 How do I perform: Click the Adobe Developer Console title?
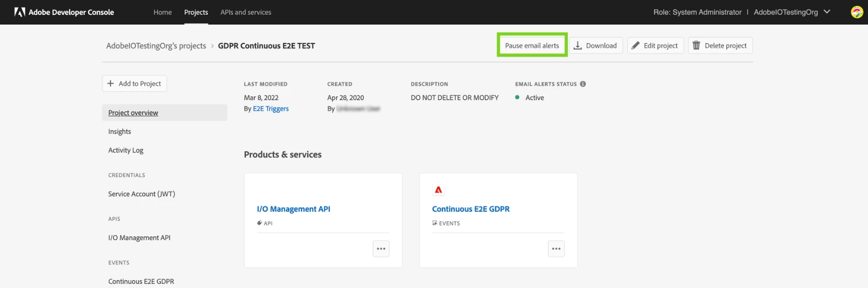pos(71,12)
